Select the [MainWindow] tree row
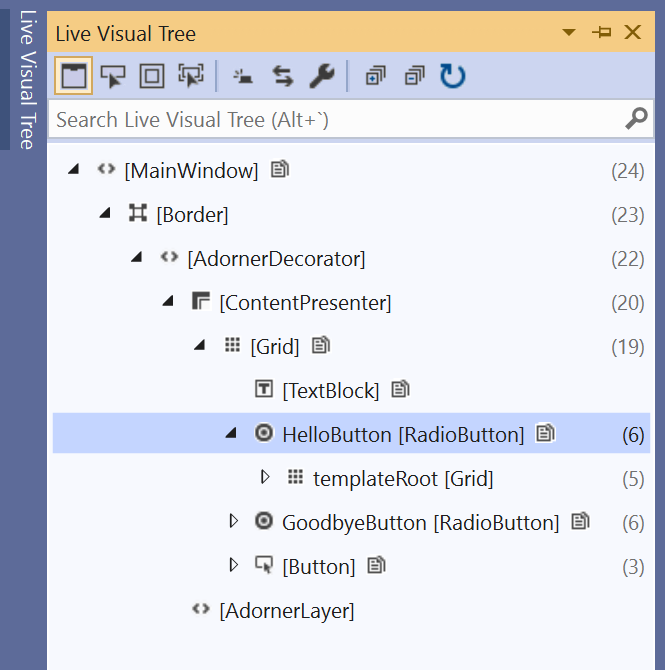 351,170
